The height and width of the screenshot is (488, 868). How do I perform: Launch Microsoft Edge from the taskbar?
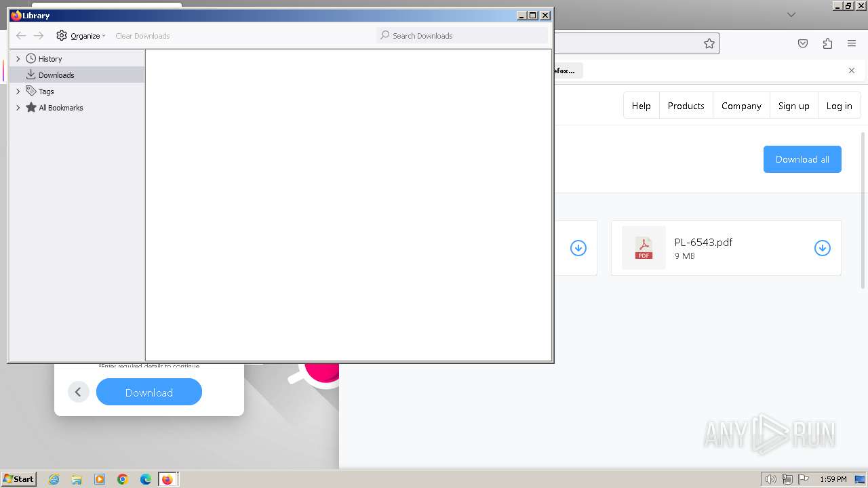146,479
